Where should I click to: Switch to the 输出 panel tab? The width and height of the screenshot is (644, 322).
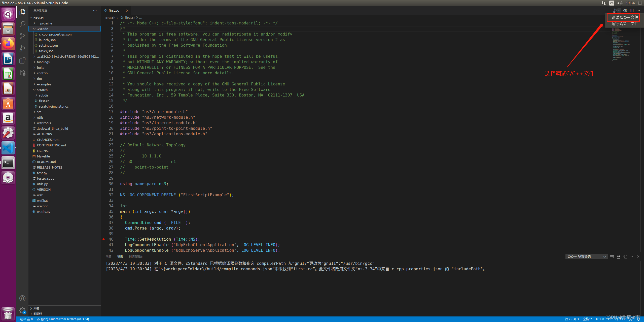(120, 256)
